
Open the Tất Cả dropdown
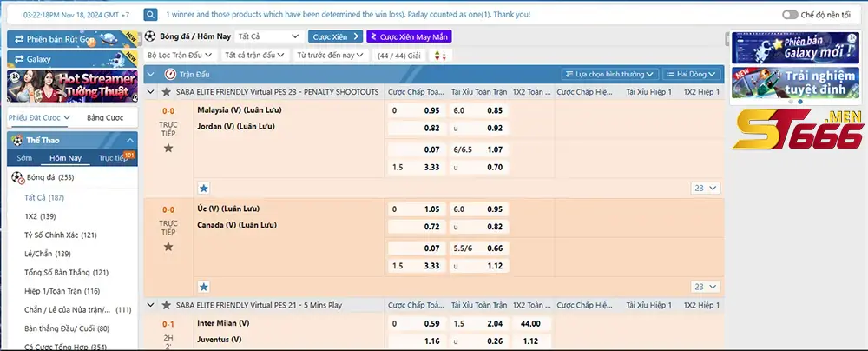click(x=269, y=36)
